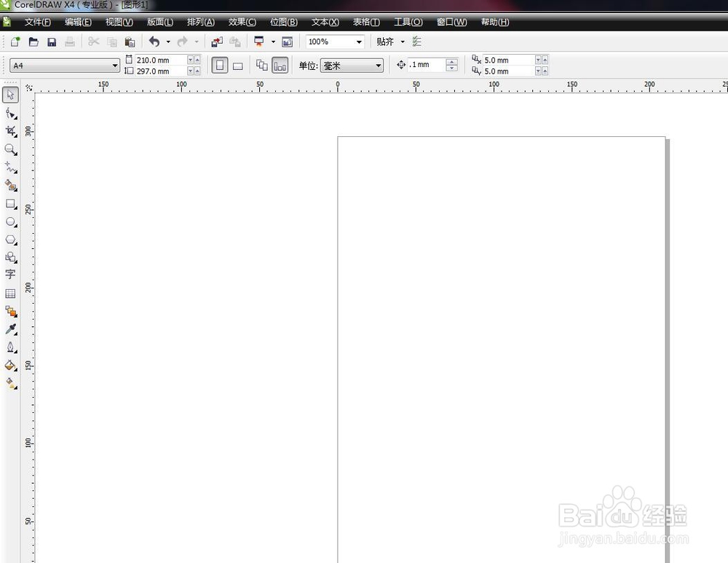Open the 排列(A) menu
The height and width of the screenshot is (563, 728).
pos(201,23)
